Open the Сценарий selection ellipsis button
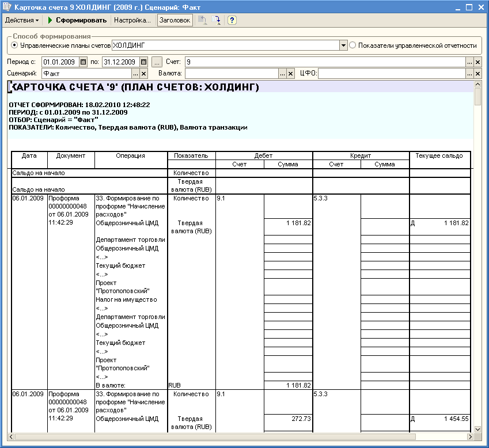The image size is (489, 448). click(136, 74)
